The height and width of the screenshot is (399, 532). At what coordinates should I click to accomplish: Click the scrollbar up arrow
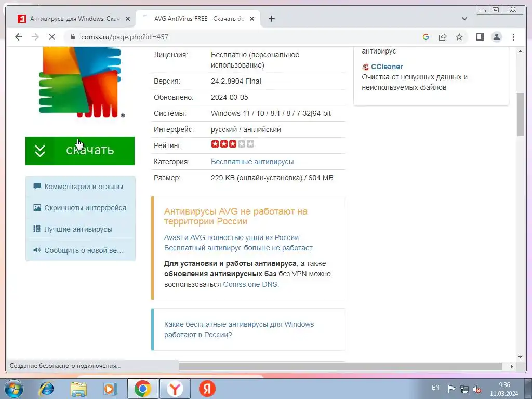[x=520, y=51]
